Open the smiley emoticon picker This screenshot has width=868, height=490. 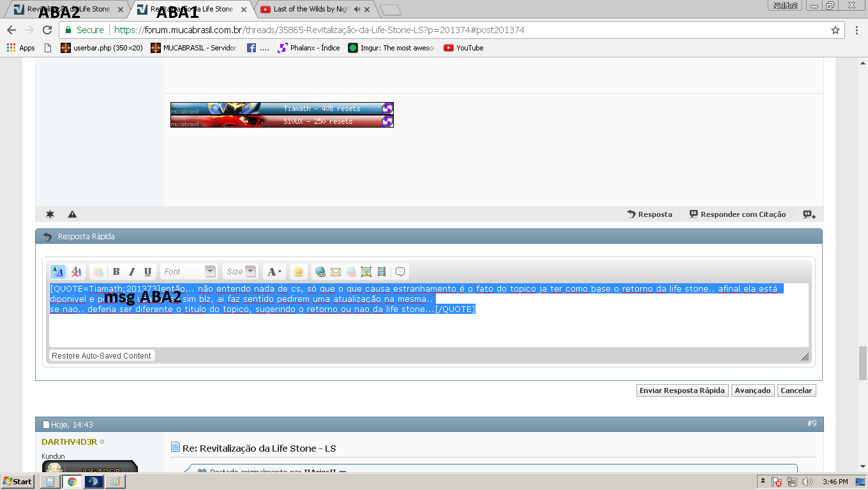point(298,272)
